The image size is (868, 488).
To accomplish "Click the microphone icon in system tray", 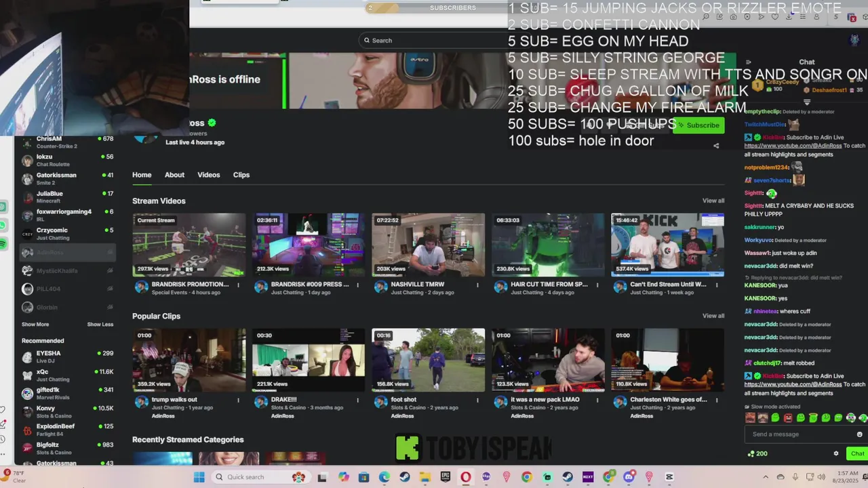I will pos(795,477).
